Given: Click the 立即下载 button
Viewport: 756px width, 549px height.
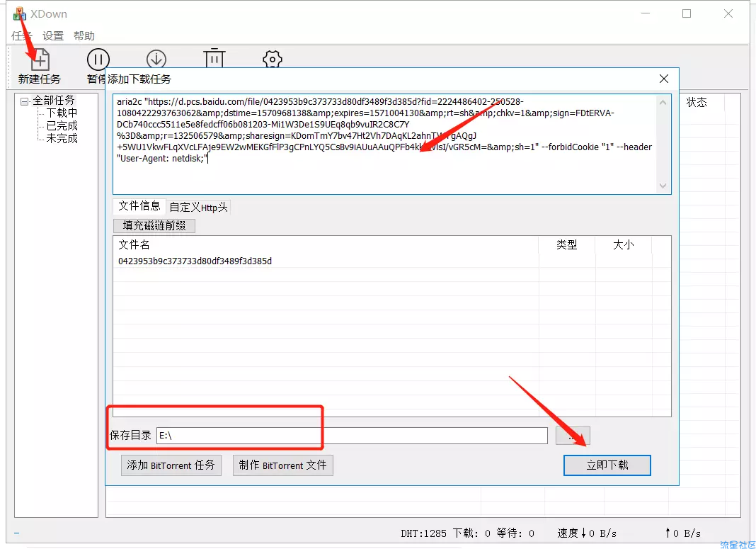Looking at the screenshot, I should (x=607, y=465).
